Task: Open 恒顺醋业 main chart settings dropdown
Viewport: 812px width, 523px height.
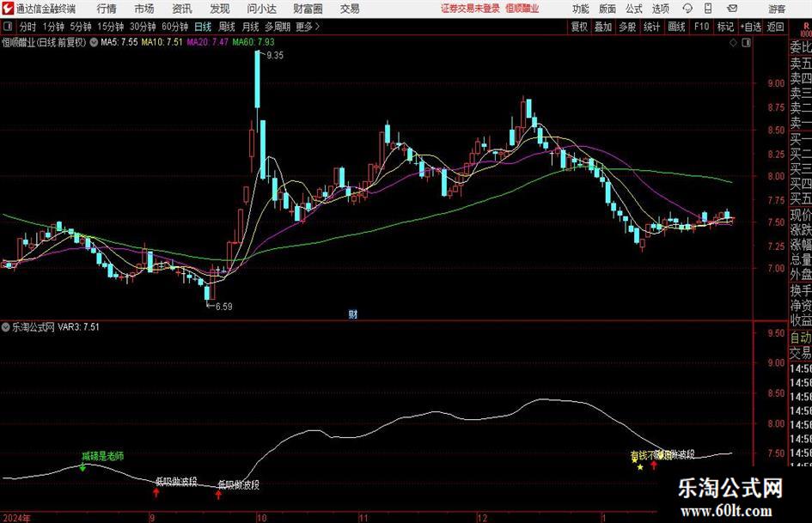Action: click(94, 42)
